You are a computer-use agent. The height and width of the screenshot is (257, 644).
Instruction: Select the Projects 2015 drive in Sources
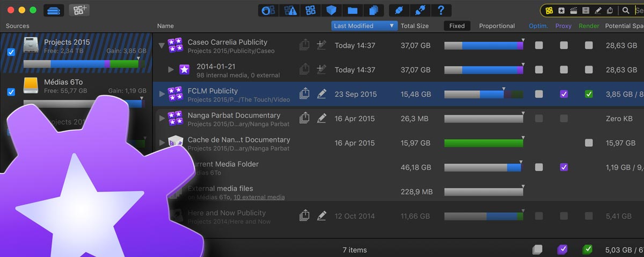(x=76, y=53)
